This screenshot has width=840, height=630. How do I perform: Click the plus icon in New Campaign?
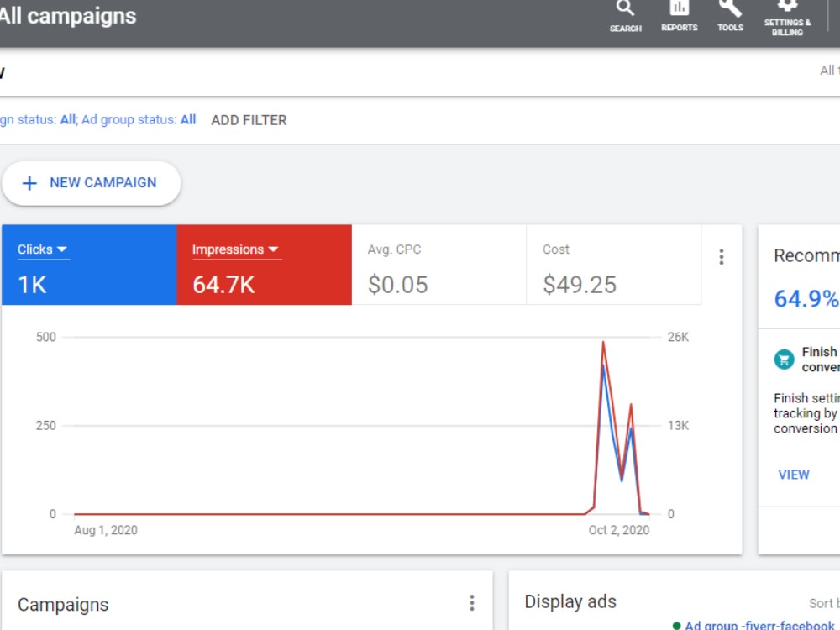(29, 183)
